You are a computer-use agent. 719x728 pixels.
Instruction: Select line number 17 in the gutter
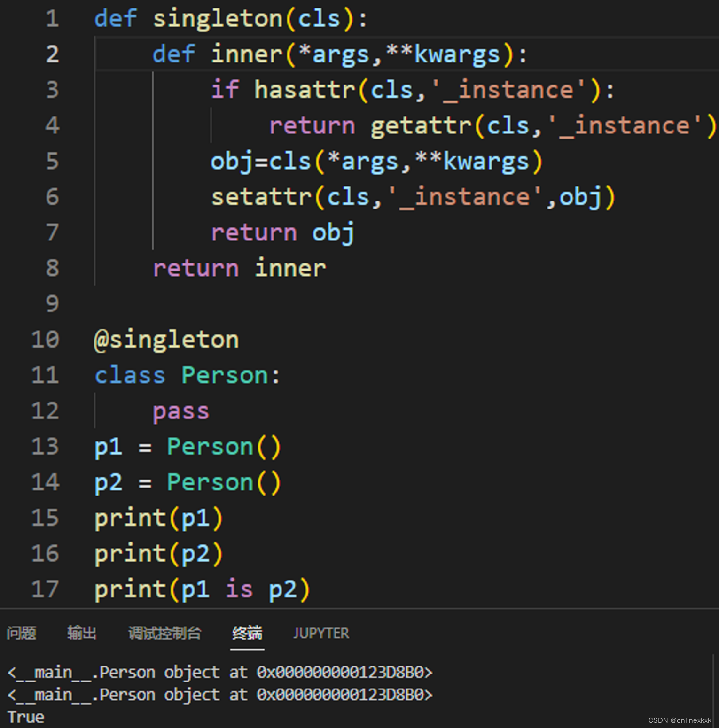pyautogui.click(x=45, y=589)
